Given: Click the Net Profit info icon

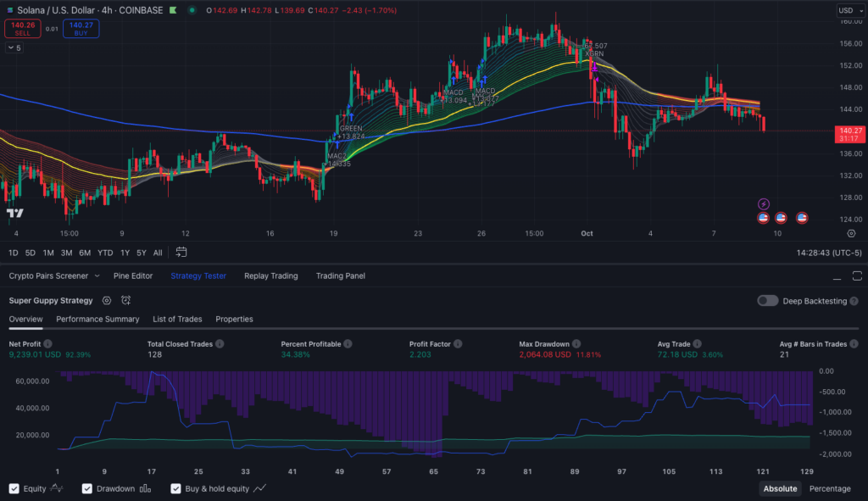Looking at the screenshot, I should click(48, 344).
